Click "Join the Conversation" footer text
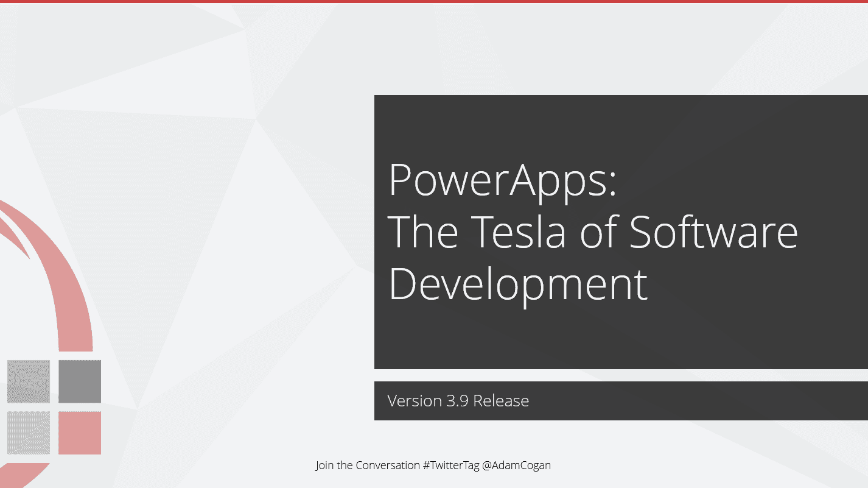 tap(368, 465)
